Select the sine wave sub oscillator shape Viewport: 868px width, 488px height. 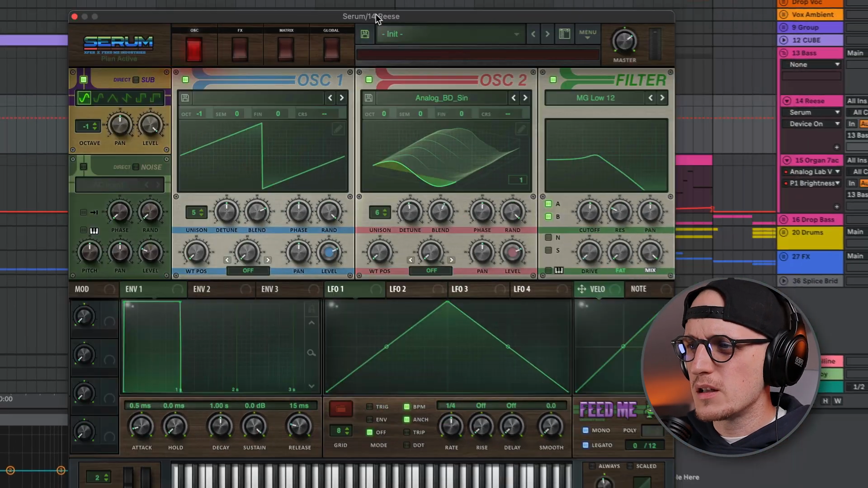click(84, 98)
